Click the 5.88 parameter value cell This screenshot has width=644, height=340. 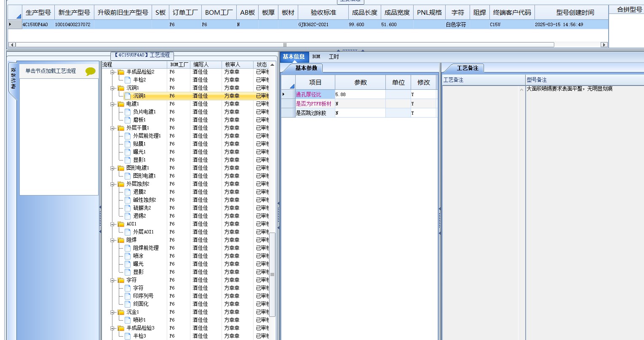pyautogui.click(x=360, y=94)
